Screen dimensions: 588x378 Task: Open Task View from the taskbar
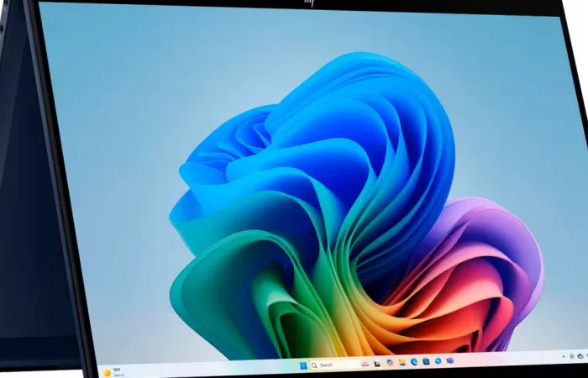[377, 364]
